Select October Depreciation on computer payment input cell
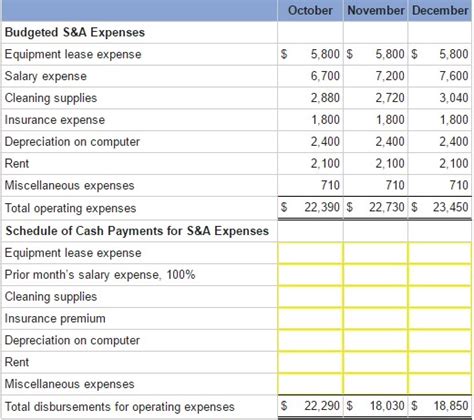The width and height of the screenshot is (474, 420). point(310,340)
